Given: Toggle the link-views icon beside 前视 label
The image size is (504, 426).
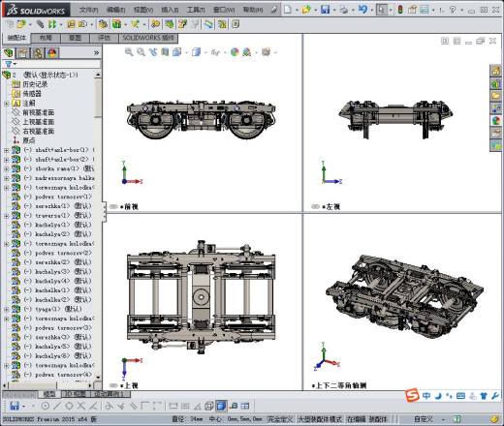Looking at the screenshot, I should 113,206.
